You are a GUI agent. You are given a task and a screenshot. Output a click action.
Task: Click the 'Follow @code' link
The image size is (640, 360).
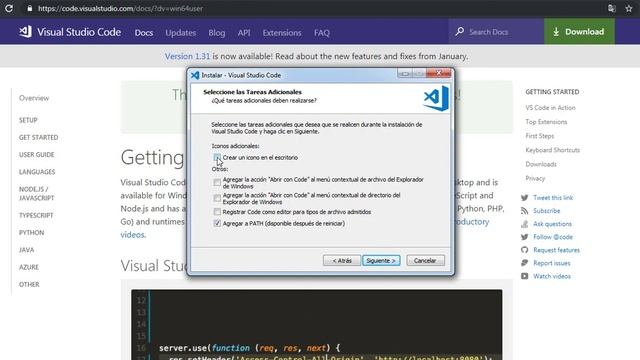553,237
